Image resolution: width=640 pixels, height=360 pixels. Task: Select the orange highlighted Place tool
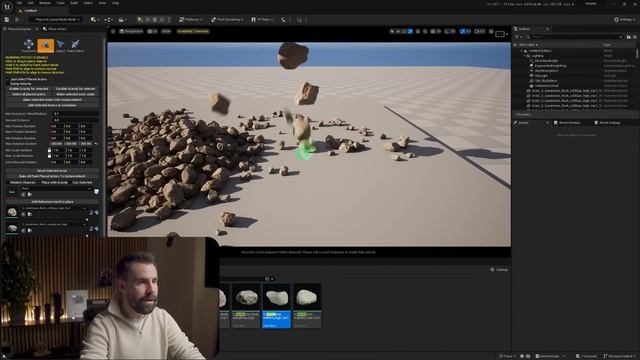[46, 45]
